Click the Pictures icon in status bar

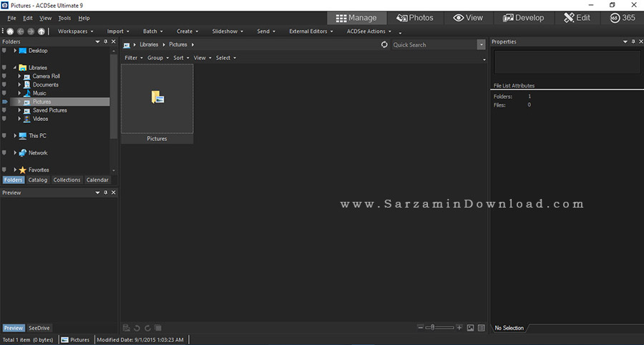(x=64, y=340)
